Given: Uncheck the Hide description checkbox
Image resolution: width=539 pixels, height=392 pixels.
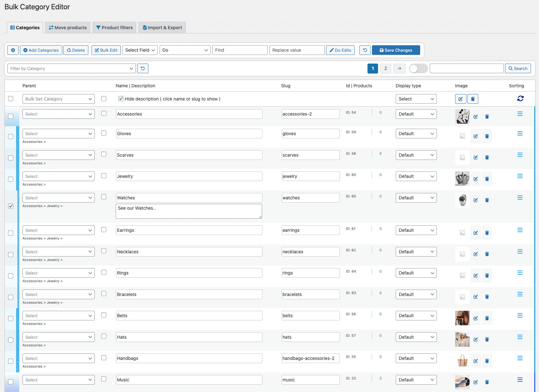Looking at the screenshot, I should click(121, 99).
